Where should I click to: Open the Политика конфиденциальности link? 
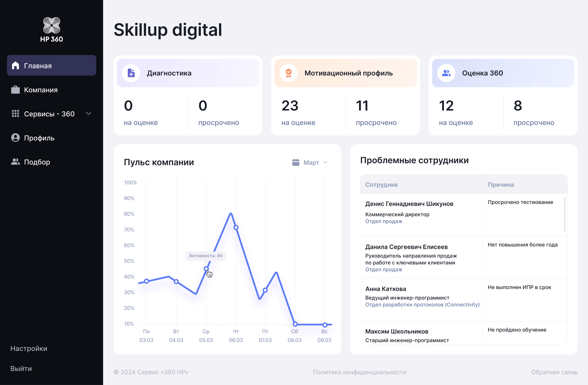pos(359,372)
